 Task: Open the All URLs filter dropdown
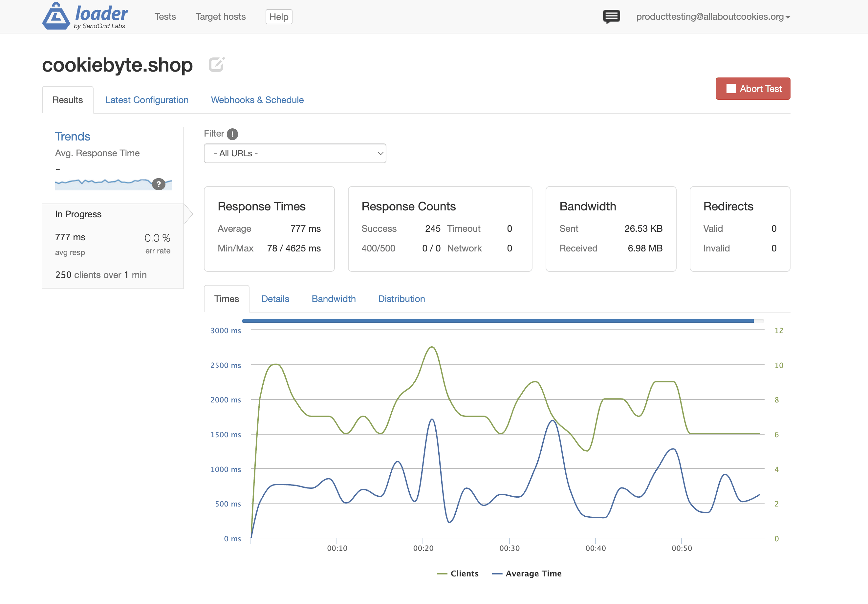pos(294,153)
